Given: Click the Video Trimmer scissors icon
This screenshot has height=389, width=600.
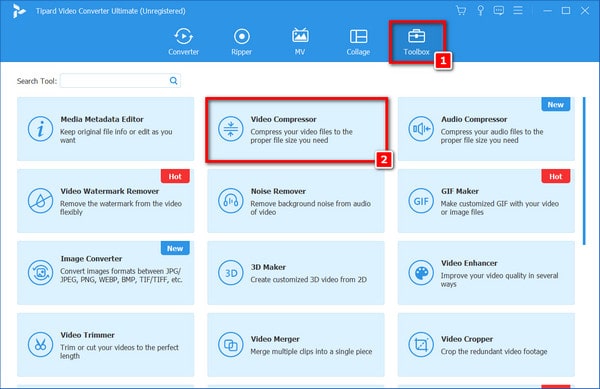Looking at the screenshot, I should [x=40, y=345].
